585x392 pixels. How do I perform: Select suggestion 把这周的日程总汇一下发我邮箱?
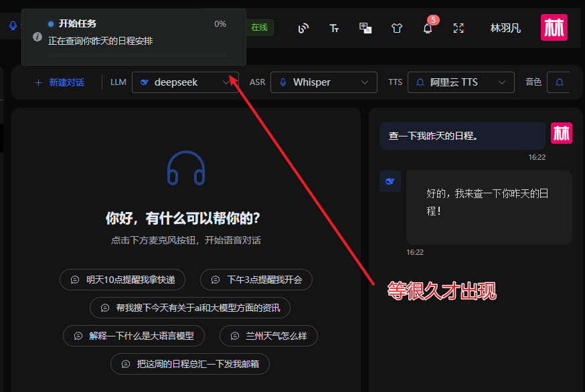(190, 364)
